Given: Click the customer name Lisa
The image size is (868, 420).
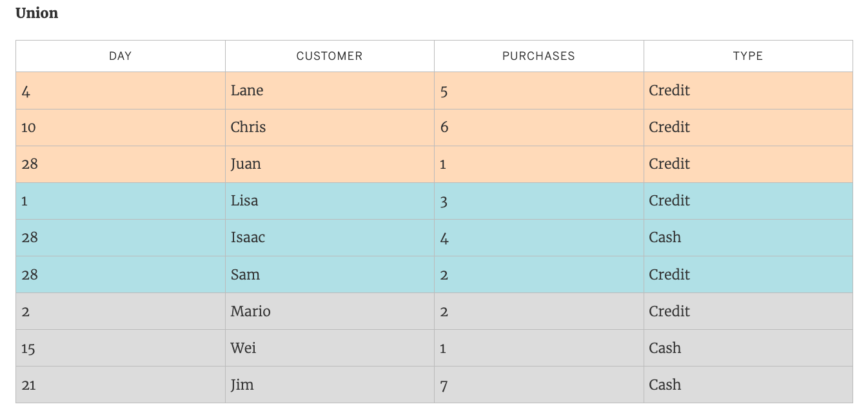Looking at the screenshot, I should (x=244, y=201).
